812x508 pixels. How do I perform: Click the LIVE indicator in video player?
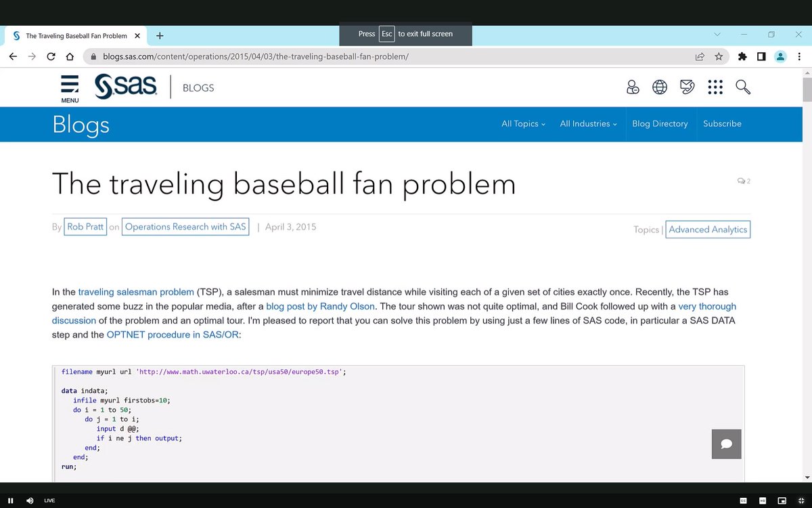click(49, 501)
